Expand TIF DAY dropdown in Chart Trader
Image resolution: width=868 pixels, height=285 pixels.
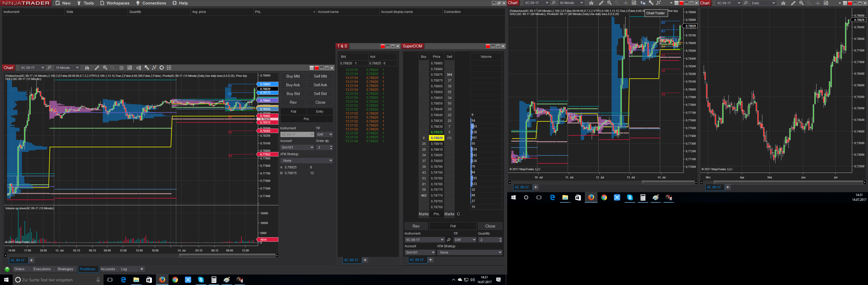pyautogui.click(x=324, y=135)
